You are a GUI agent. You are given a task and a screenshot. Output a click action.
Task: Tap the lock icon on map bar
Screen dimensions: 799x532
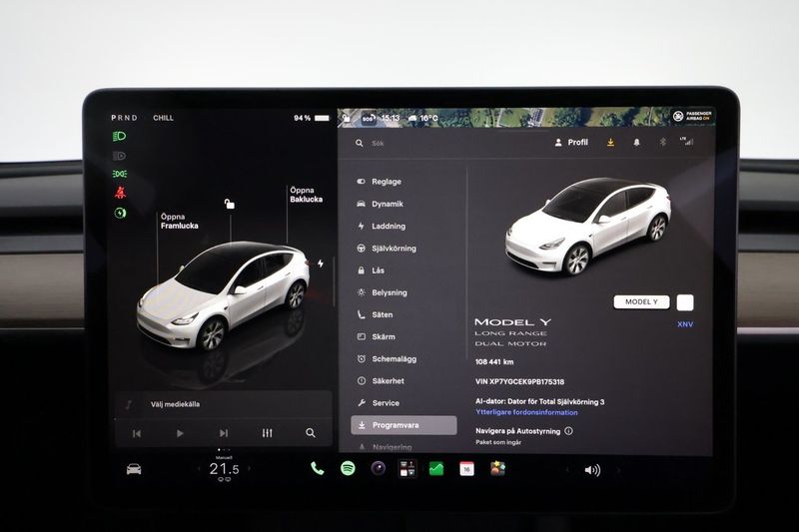[x=346, y=118]
